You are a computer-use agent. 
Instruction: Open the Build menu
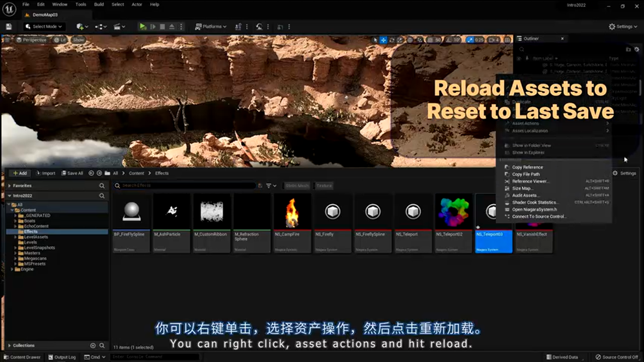click(x=99, y=5)
